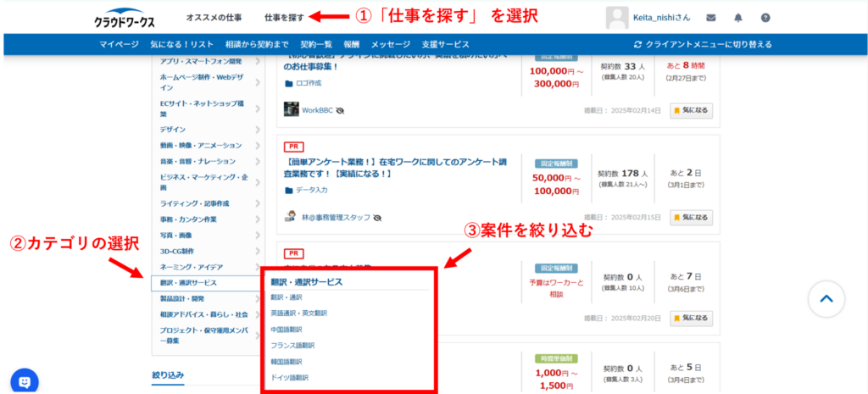Click the folder icon next to ロゴ作成

[x=288, y=83]
